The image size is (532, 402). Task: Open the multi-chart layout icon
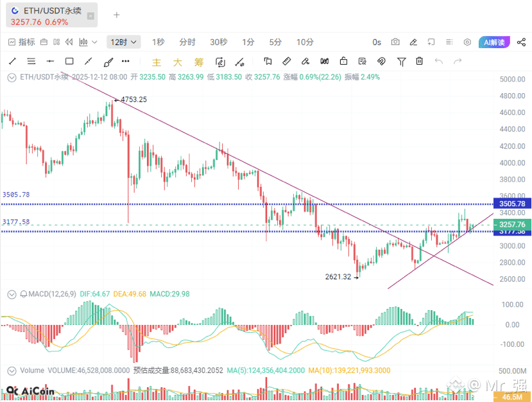(56, 42)
